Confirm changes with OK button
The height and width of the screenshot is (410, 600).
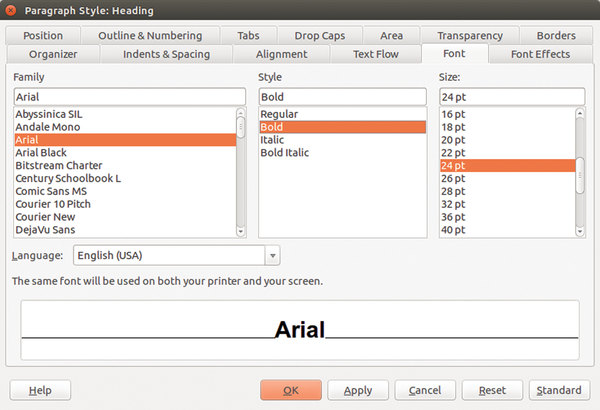[291, 390]
